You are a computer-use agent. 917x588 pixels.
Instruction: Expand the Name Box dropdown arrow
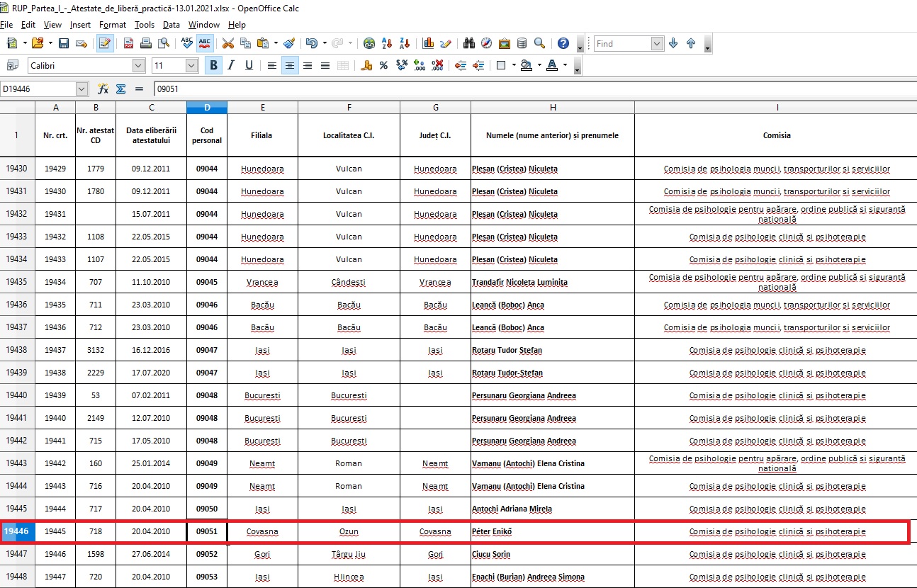81,89
